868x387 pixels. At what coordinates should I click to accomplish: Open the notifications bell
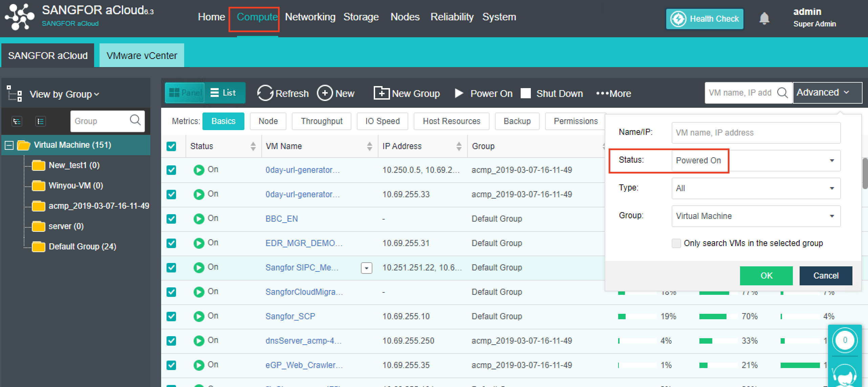point(764,18)
